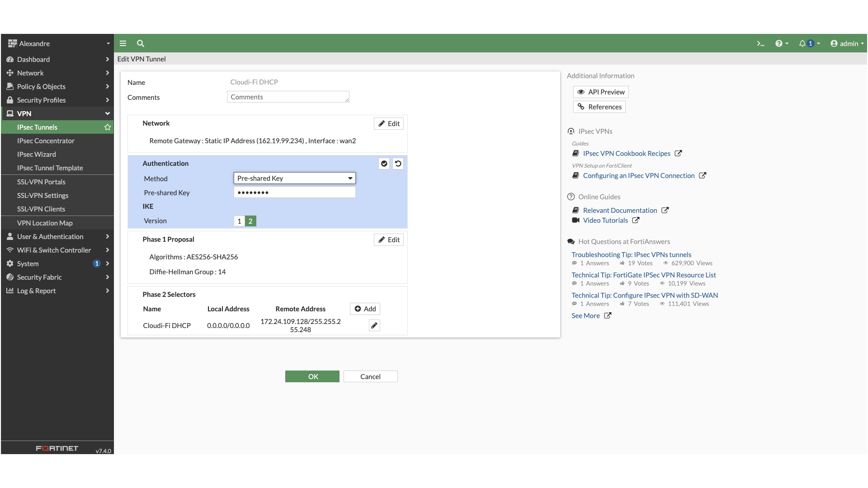Open IPsec VPN Cookbook Recipes link
This screenshot has width=868, height=488.
[627, 154]
